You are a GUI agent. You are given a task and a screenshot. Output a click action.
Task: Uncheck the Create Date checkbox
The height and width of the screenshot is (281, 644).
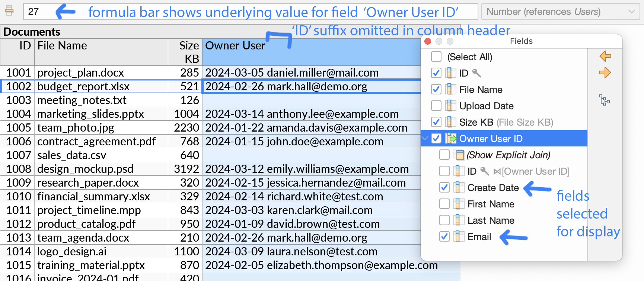tap(444, 187)
